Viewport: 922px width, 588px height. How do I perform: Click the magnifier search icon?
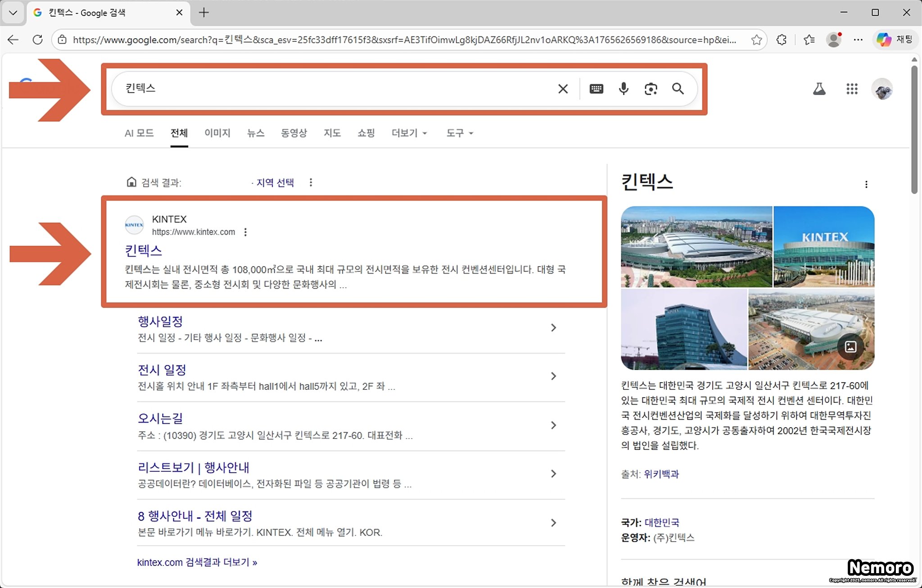[x=678, y=89]
